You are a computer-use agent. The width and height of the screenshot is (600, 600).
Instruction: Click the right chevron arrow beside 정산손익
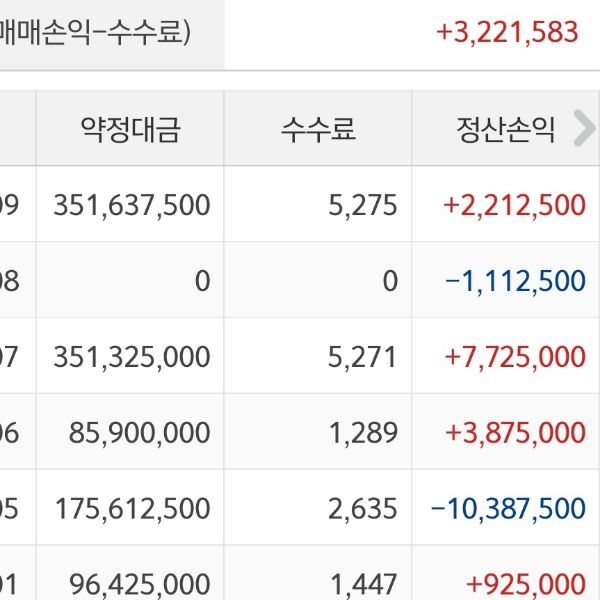click(x=584, y=128)
